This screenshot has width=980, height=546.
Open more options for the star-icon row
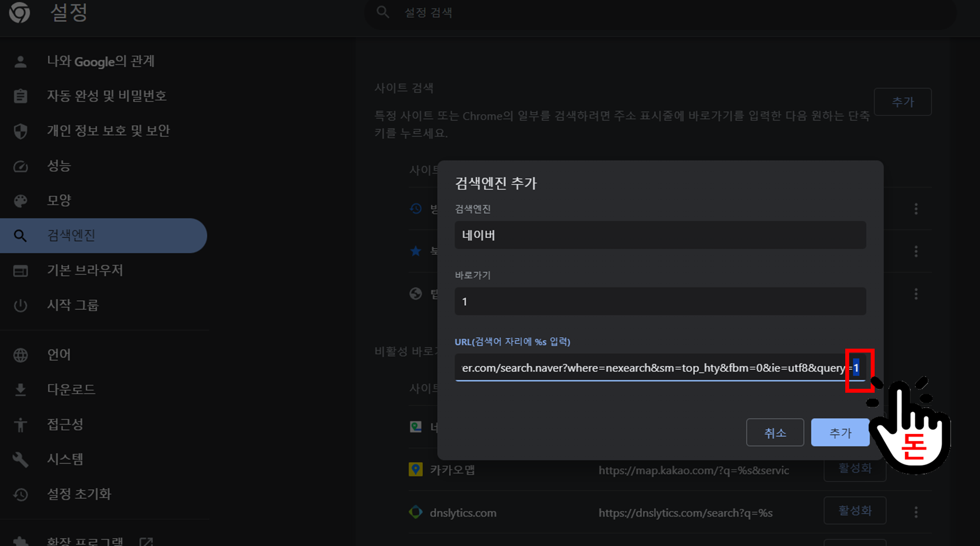916,252
